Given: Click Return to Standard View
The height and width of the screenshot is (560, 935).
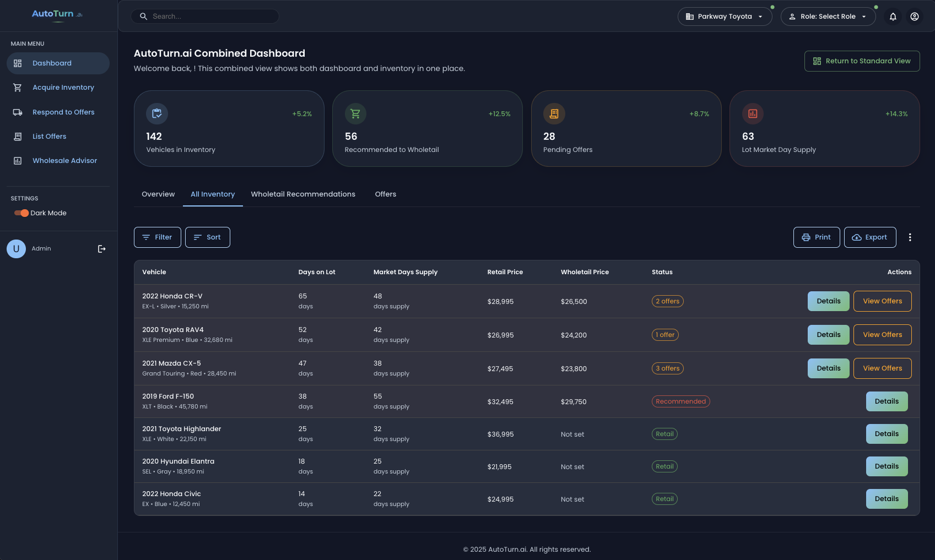Looking at the screenshot, I should point(862,61).
